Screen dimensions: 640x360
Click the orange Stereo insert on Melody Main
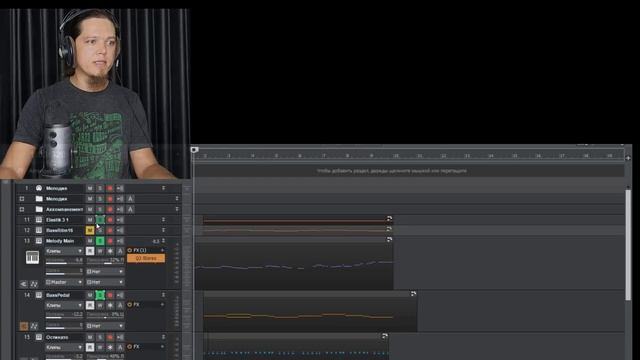(x=146, y=258)
